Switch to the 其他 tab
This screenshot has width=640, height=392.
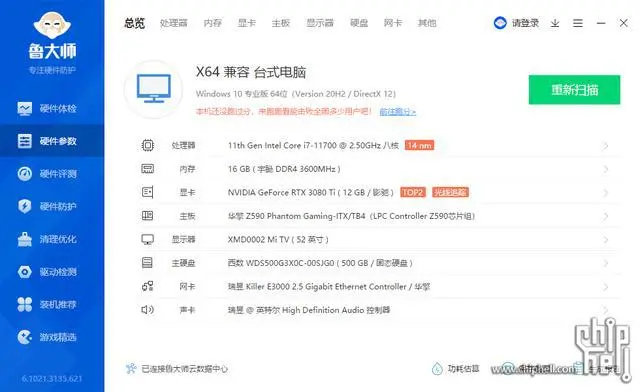[x=427, y=23]
